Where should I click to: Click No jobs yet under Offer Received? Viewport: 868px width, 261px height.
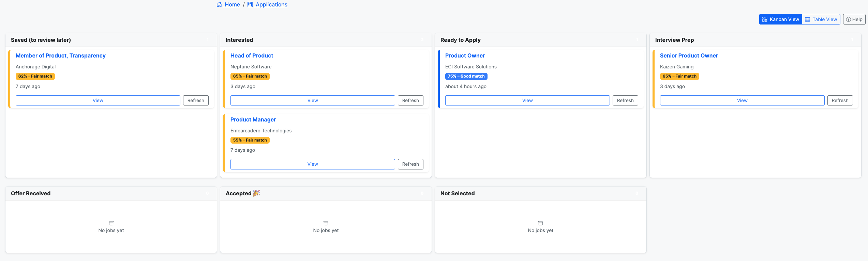pyautogui.click(x=111, y=230)
